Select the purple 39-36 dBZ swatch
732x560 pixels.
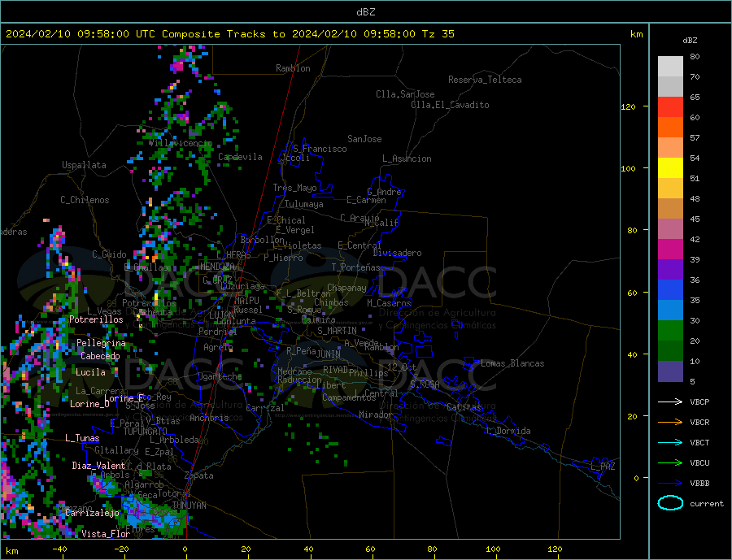[x=670, y=270]
